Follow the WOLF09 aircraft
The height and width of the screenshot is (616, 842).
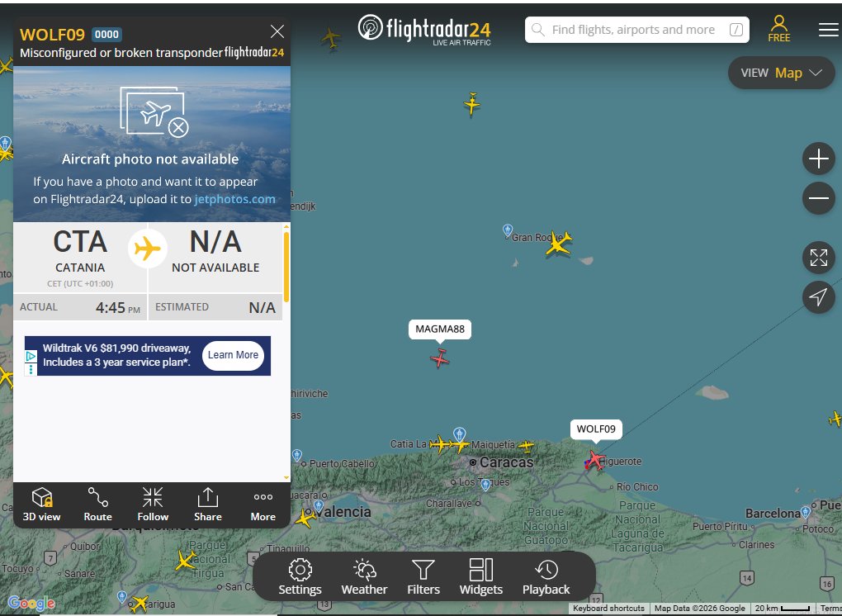[x=153, y=505]
